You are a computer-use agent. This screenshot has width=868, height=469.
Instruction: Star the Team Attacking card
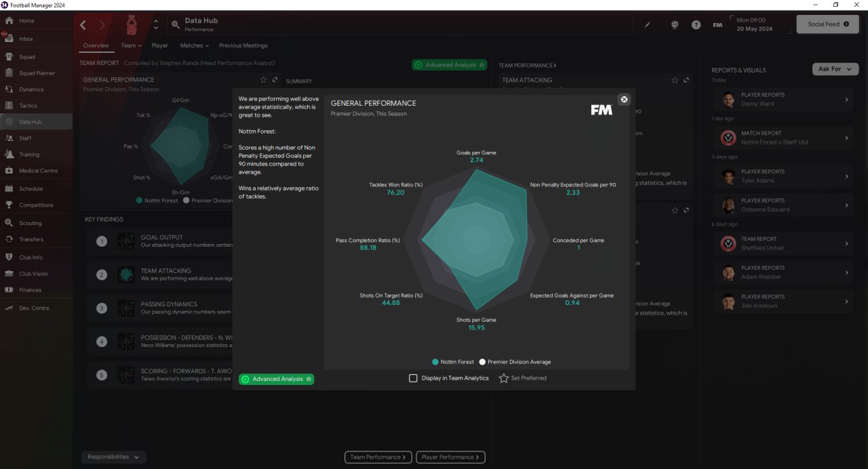pos(675,80)
